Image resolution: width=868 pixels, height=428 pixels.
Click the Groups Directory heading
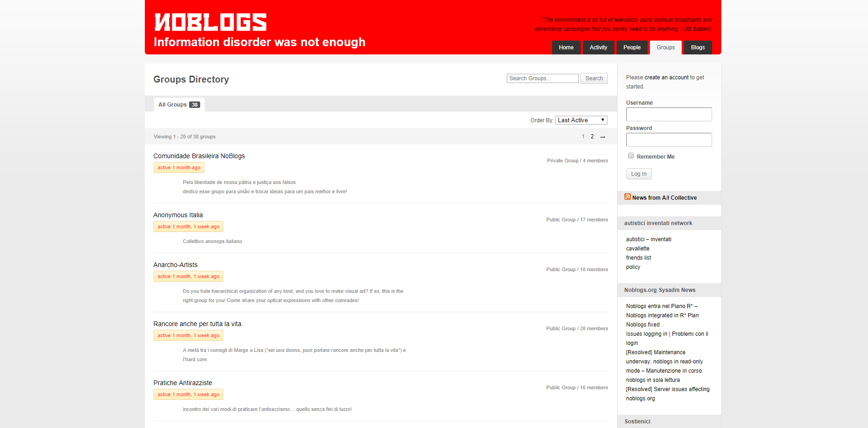click(x=191, y=79)
